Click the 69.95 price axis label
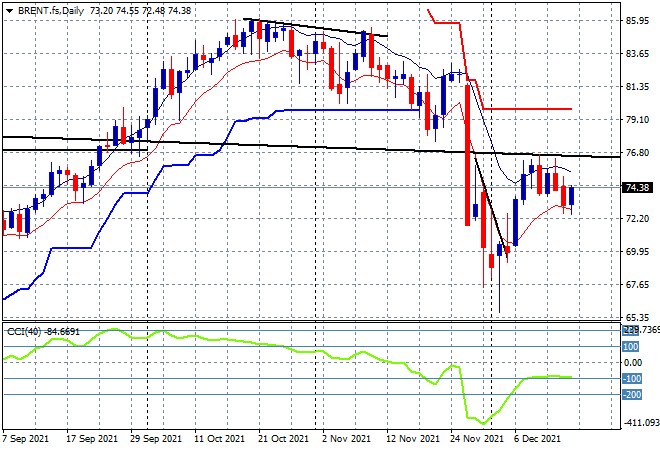The height and width of the screenshot is (450, 660). pos(637,251)
